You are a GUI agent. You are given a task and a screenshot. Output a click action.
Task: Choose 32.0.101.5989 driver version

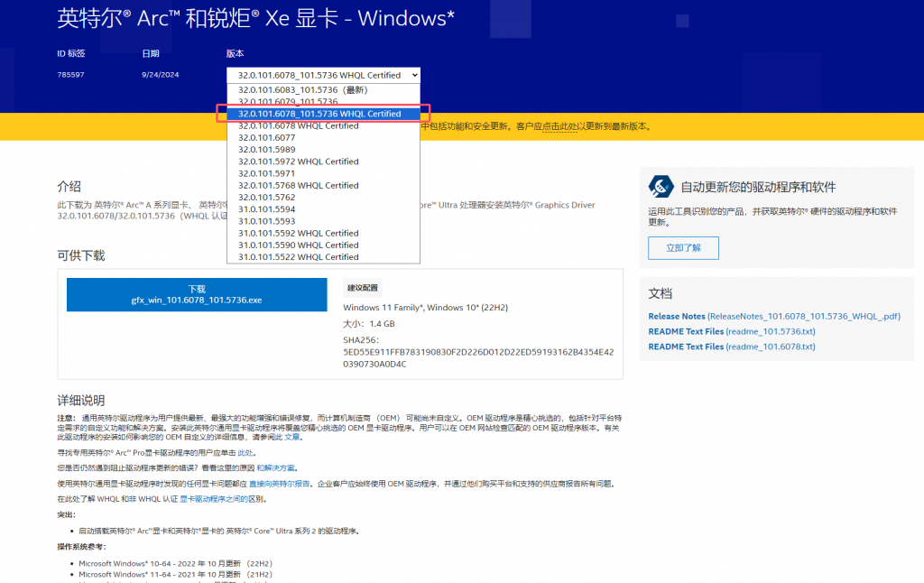266,150
